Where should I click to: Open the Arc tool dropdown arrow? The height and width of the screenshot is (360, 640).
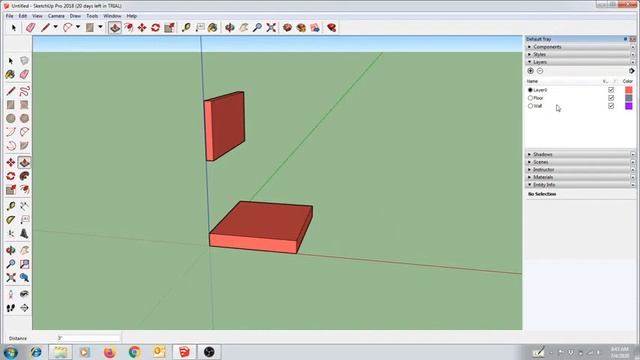click(78, 27)
